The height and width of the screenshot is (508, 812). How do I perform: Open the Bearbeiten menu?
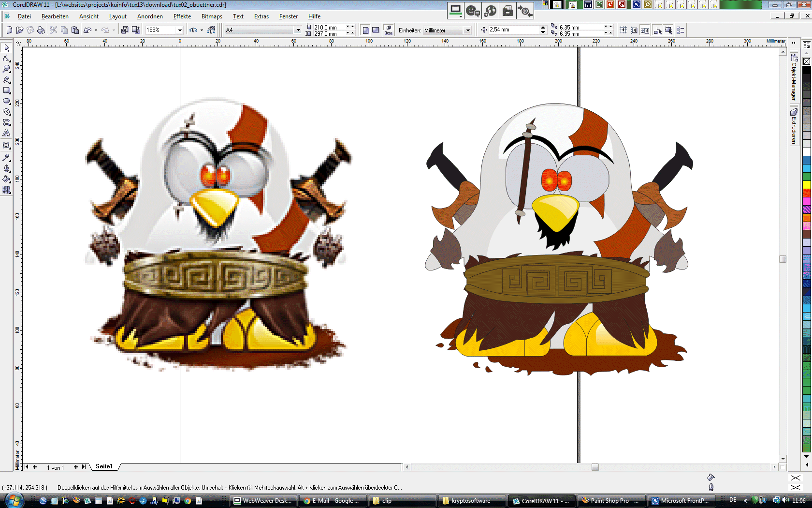[x=55, y=16]
